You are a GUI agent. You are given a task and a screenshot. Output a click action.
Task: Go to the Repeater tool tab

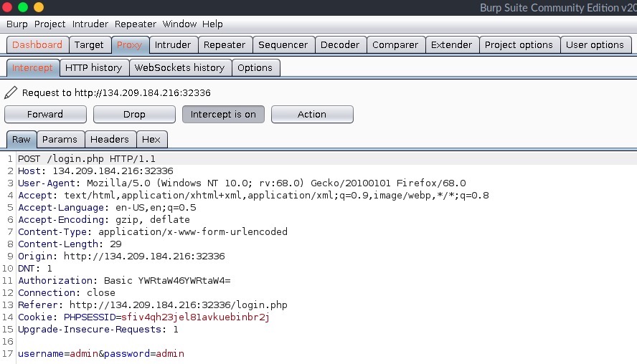pos(225,44)
